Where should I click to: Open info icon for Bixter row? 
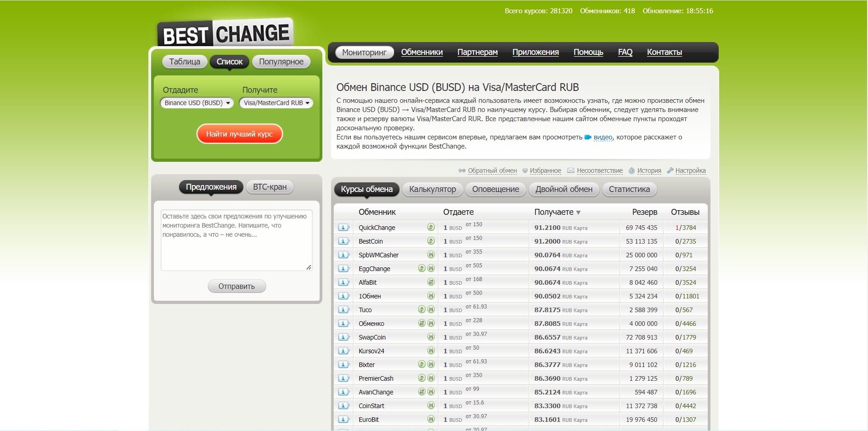343,365
